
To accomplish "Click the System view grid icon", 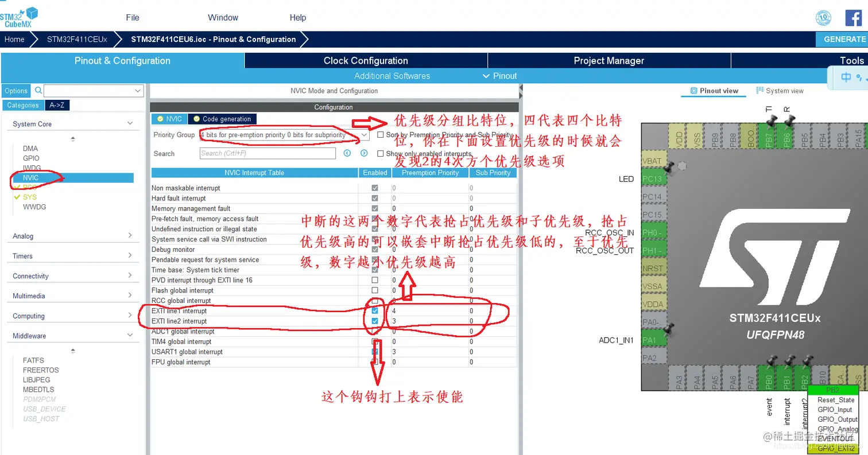I will 760,91.
